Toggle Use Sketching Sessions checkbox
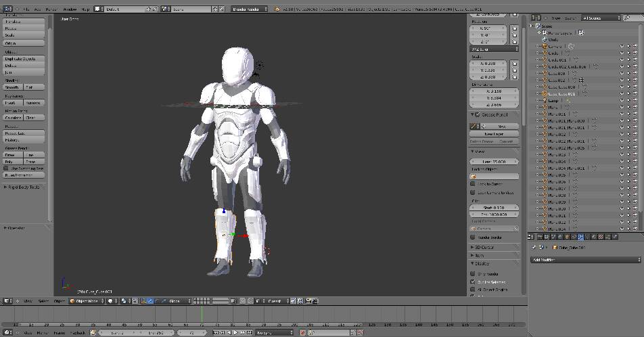The width and height of the screenshot is (644, 337). [x=6, y=168]
